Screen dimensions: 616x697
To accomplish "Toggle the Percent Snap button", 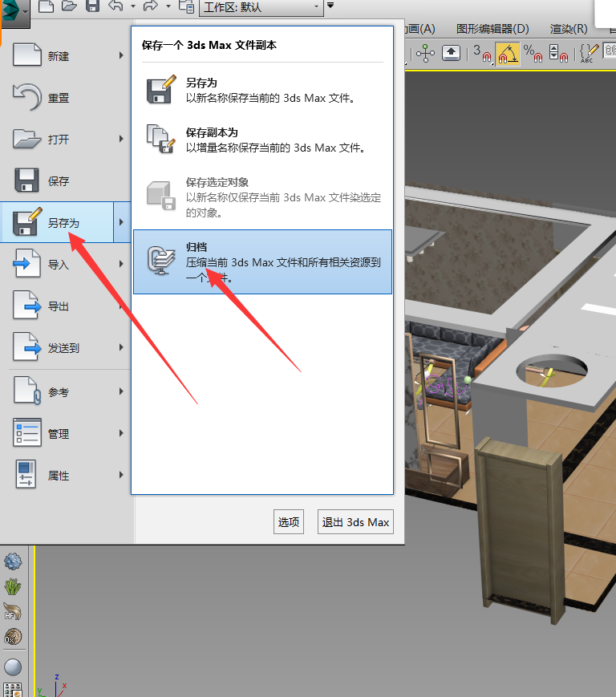I will click(533, 54).
